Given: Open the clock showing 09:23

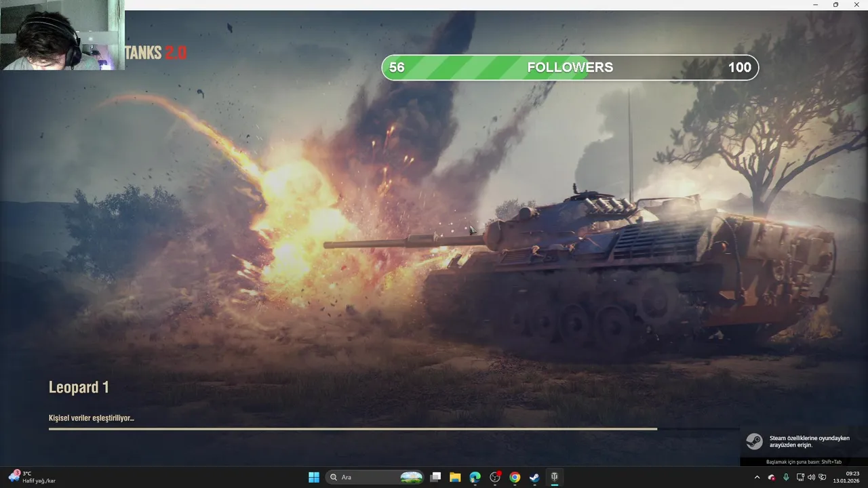Looking at the screenshot, I should point(847,477).
